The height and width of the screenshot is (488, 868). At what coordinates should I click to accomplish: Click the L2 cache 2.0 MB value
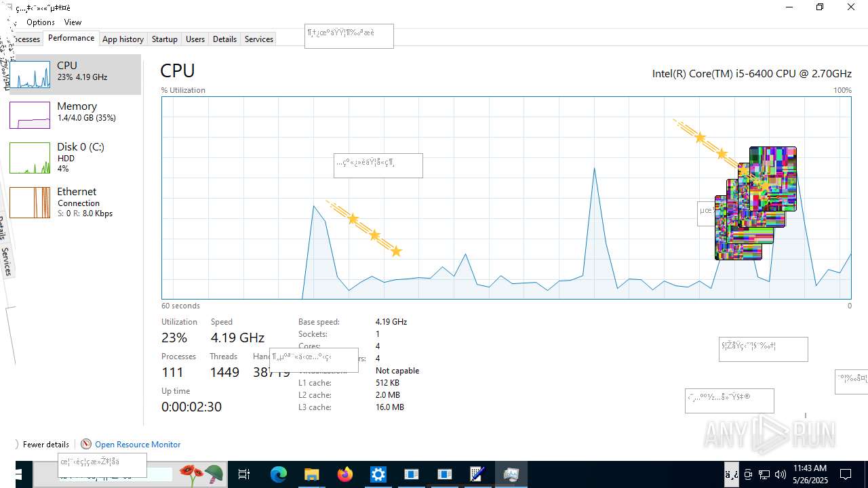pyautogui.click(x=388, y=395)
